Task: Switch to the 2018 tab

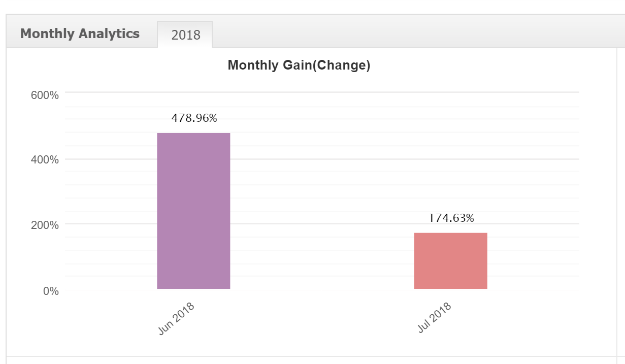Action: (x=185, y=35)
